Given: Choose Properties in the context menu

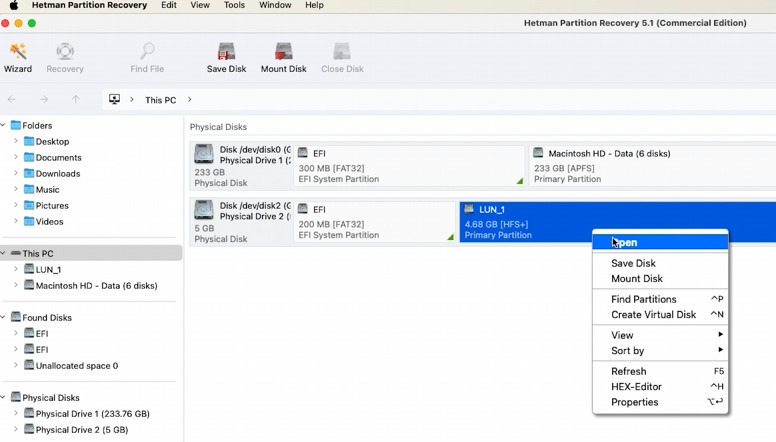Looking at the screenshot, I should 660,402.
